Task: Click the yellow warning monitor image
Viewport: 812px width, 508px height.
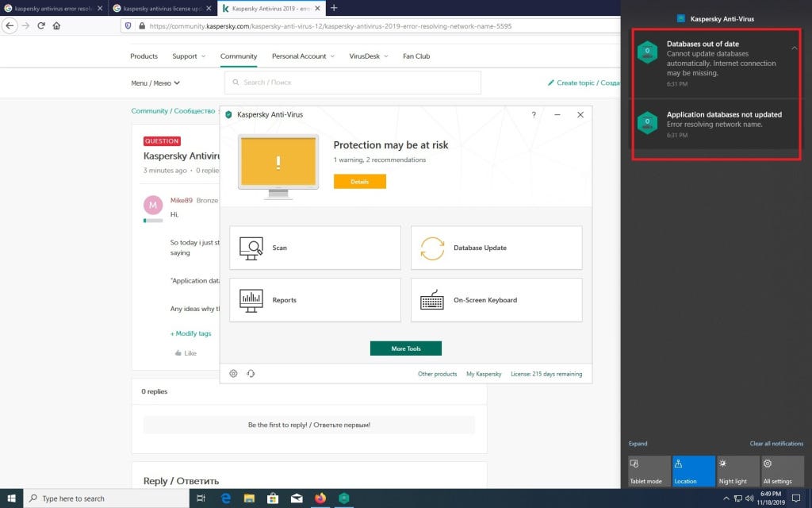Action: (278, 167)
